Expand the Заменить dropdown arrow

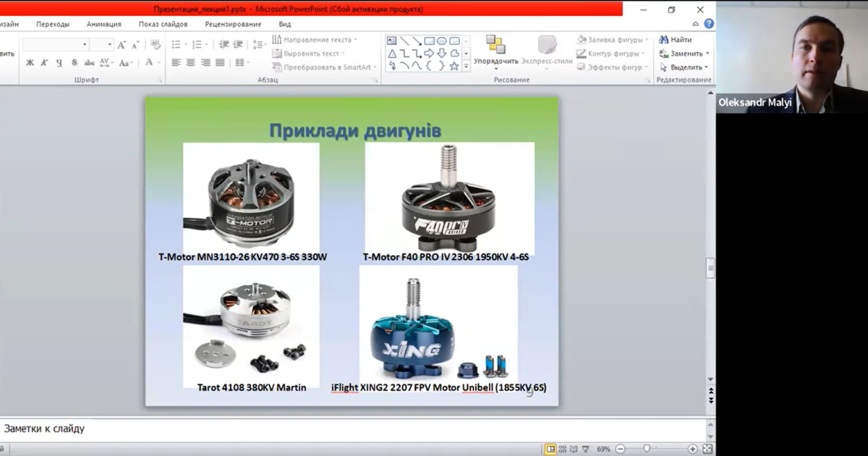coord(707,54)
